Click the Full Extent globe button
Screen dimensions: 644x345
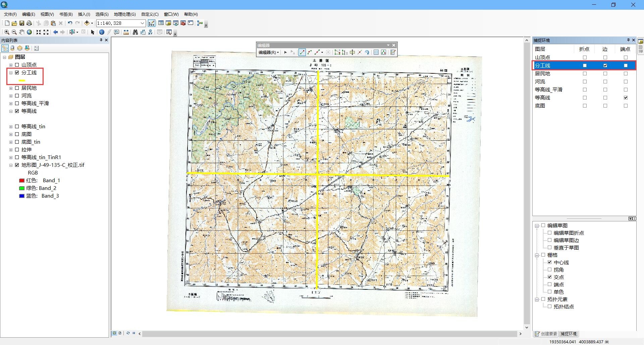point(29,32)
